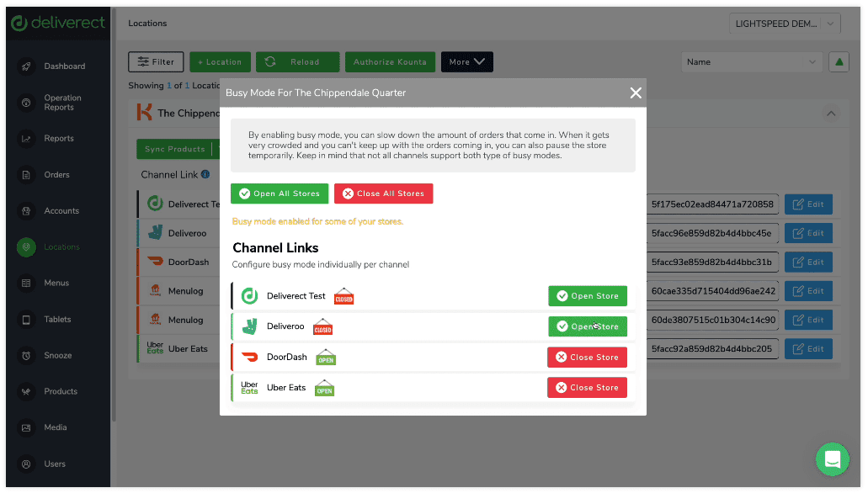Collapse The Chippendale location panel chevron
The height and width of the screenshot is (493, 868).
831,114
